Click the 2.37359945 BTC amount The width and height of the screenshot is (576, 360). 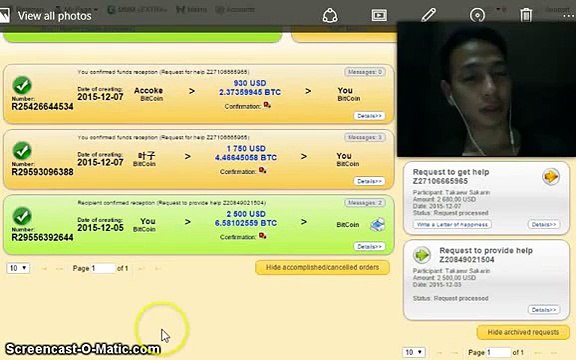(250, 92)
